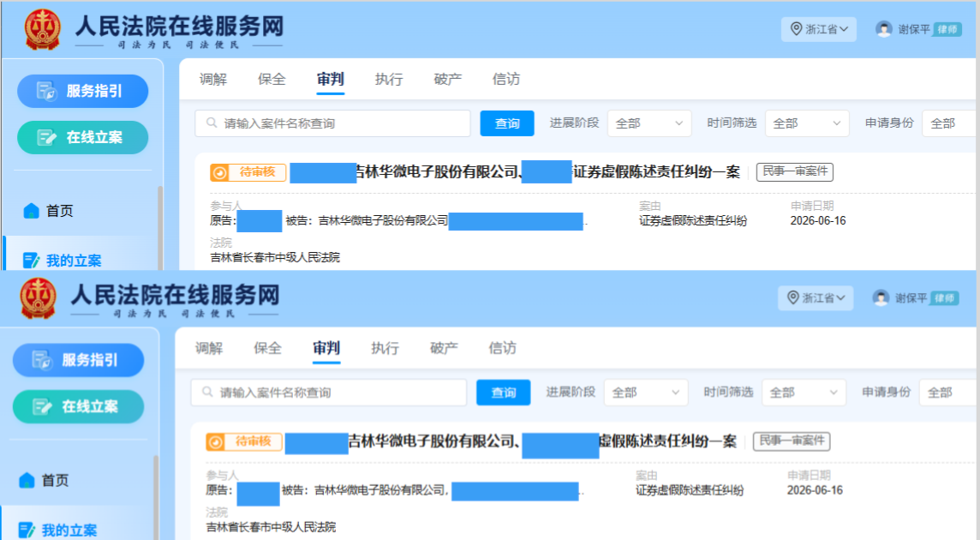Click the 民事一审案件 tag in the lower screenshot
The height and width of the screenshot is (540, 980).
click(x=792, y=441)
